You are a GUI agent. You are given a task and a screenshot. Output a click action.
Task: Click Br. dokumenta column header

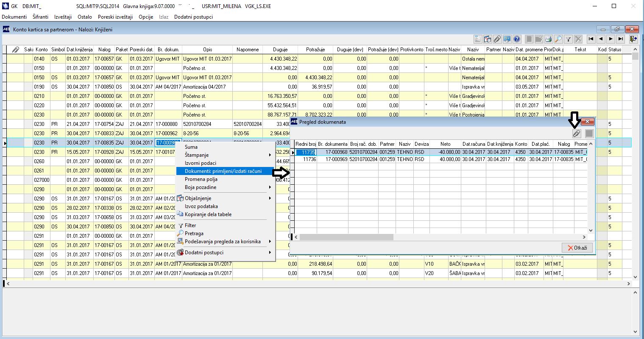(x=332, y=144)
